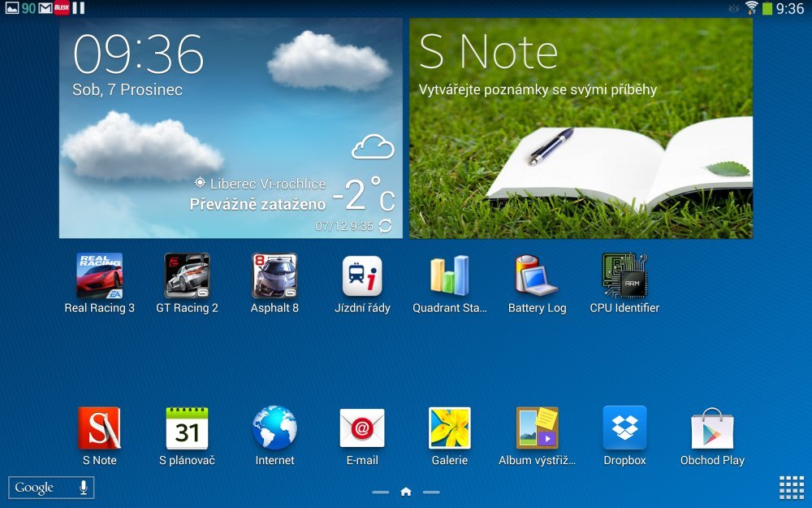Open S plánovač calendar
The image size is (812, 508).
click(x=188, y=428)
